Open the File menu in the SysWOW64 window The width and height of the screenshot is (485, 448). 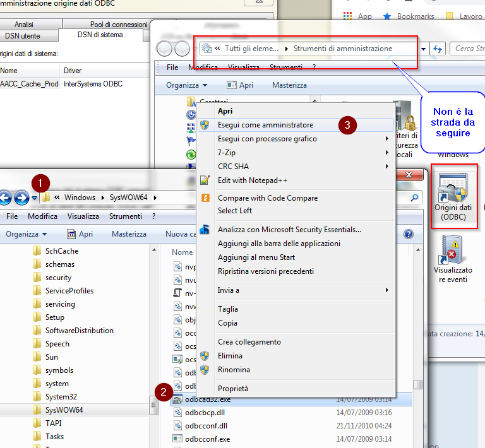12,216
